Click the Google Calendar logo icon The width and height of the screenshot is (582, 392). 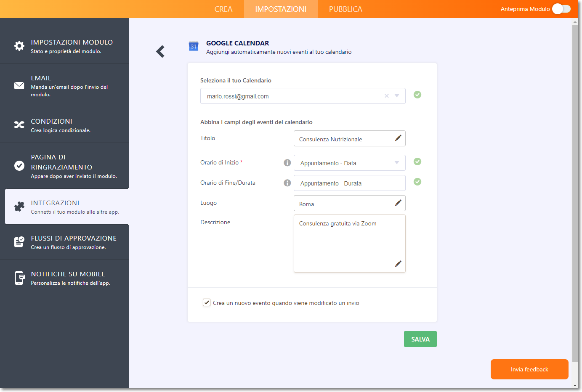pyautogui.click(x=194, y=46)
